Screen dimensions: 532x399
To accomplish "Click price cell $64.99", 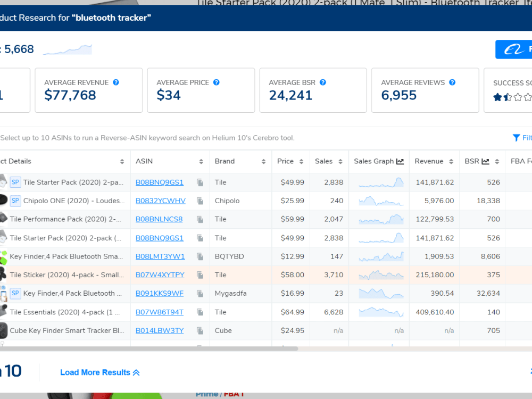I will coord(293,312).
